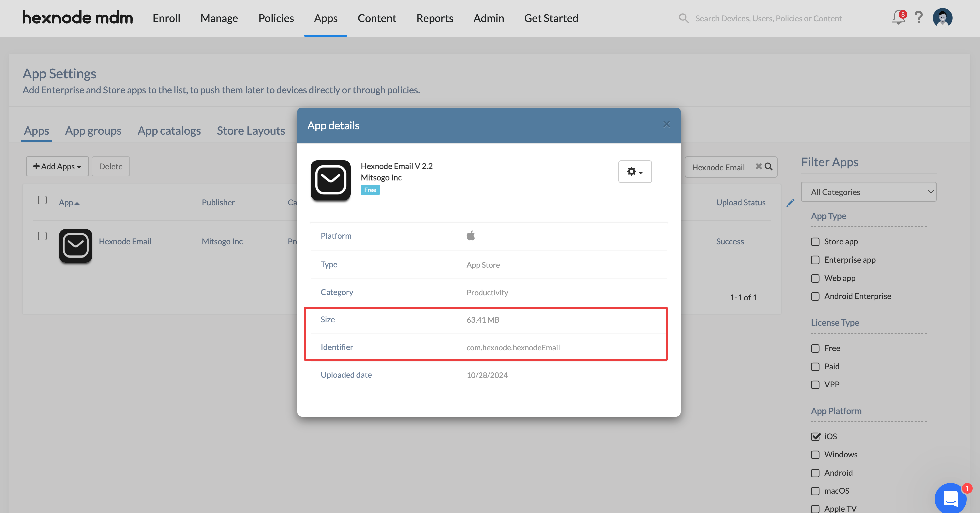This screenshot has width=980, height=513.
Task: Switch to the App groups tab
Action: 93,130
